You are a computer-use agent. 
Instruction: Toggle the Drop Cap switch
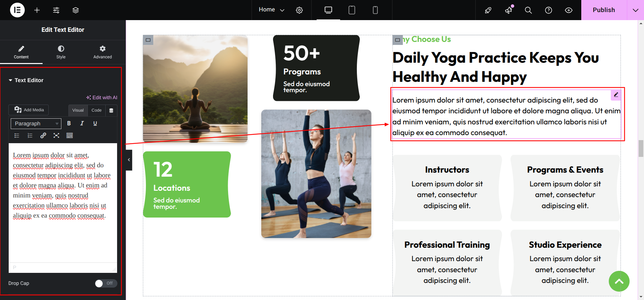pos(106,283)
